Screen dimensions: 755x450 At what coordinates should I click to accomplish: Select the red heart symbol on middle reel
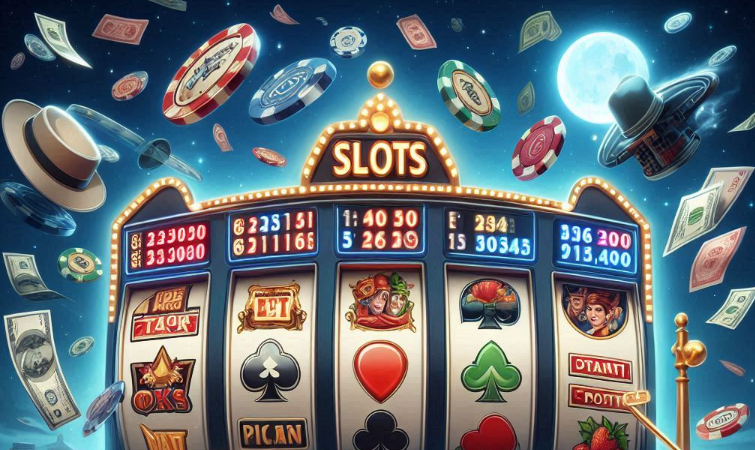[x=380, y=371]
